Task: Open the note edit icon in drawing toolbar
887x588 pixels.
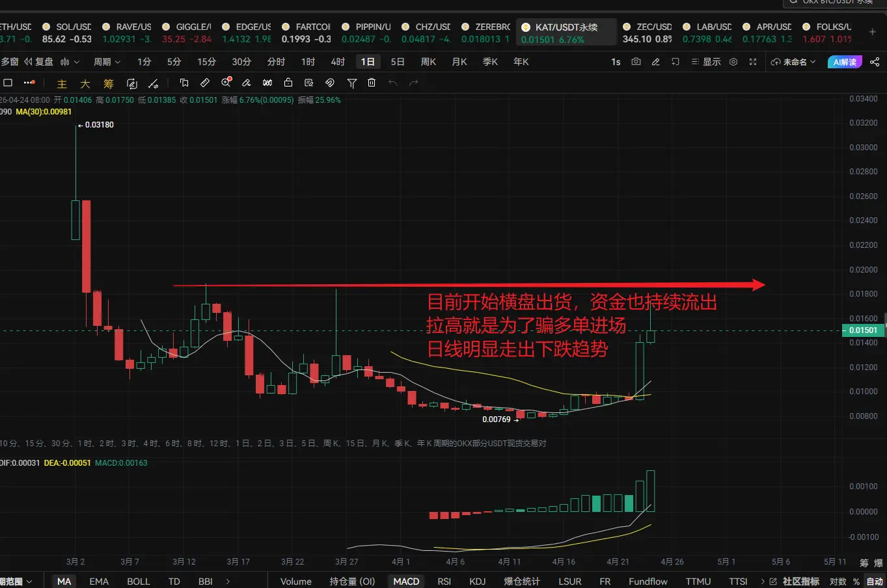Action: click(x=309, y=83)
